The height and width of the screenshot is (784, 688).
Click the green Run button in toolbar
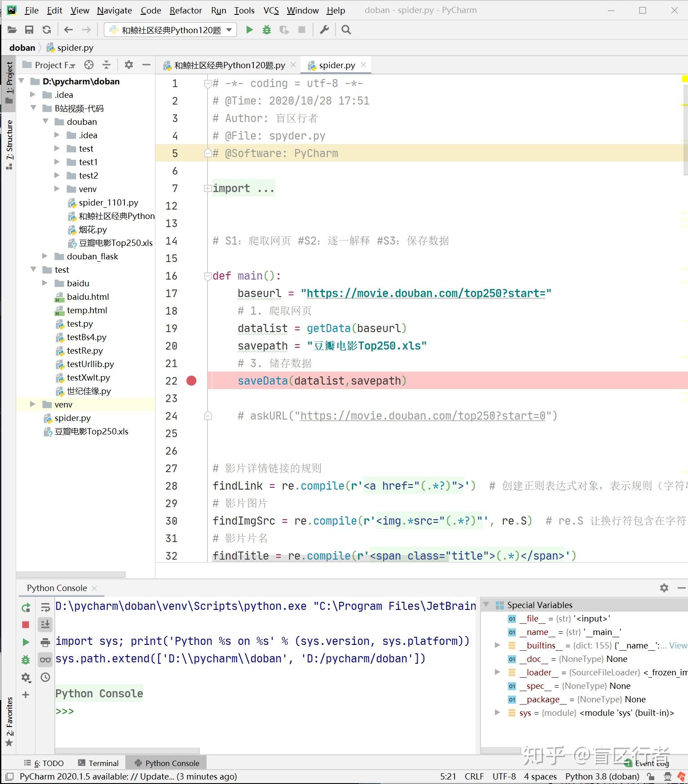tap(250, 30)
